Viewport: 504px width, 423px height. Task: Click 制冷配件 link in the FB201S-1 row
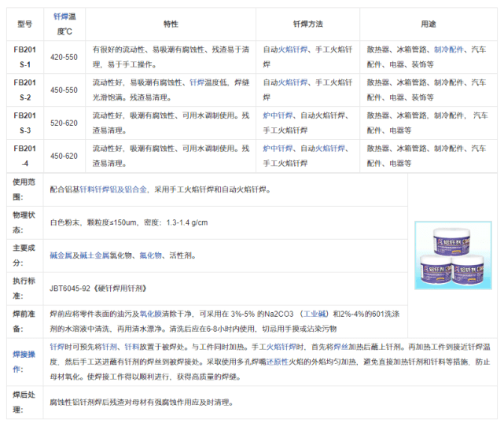click(449, 49)
